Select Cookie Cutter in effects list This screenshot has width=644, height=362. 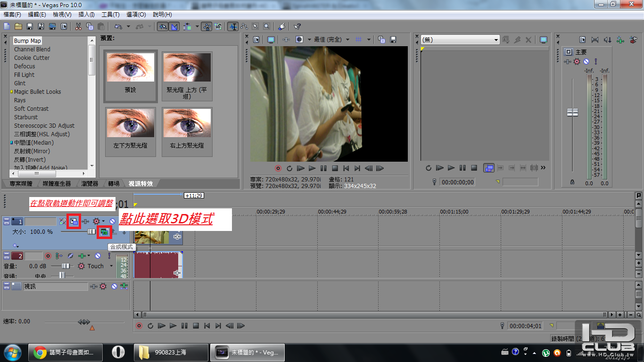[x=32, y=58]
